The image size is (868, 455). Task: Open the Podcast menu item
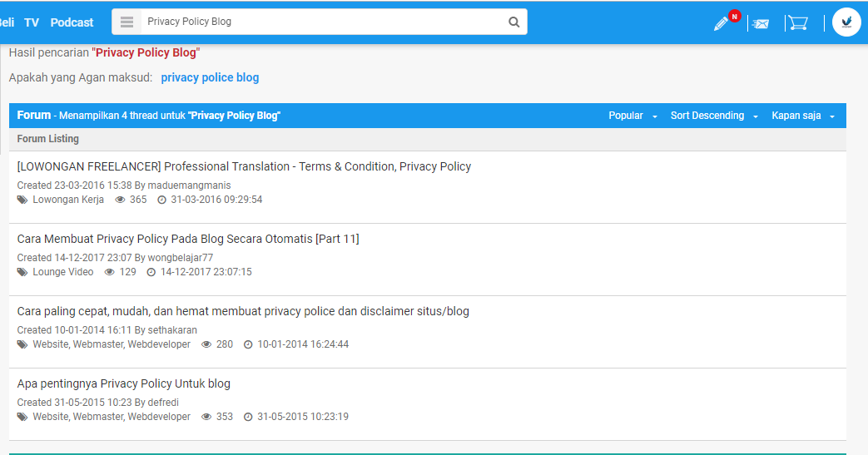(72, 22)
